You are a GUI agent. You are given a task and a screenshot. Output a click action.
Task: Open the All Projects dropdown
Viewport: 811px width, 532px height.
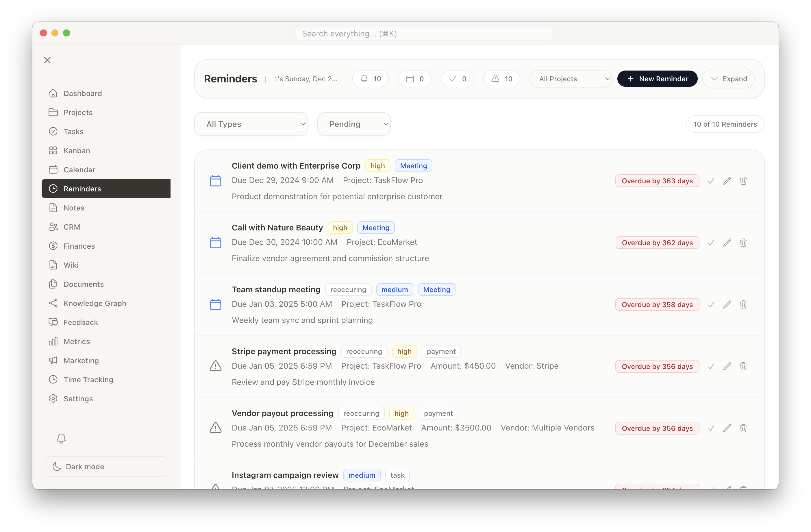pyautogui.click(x=571, y=79)
